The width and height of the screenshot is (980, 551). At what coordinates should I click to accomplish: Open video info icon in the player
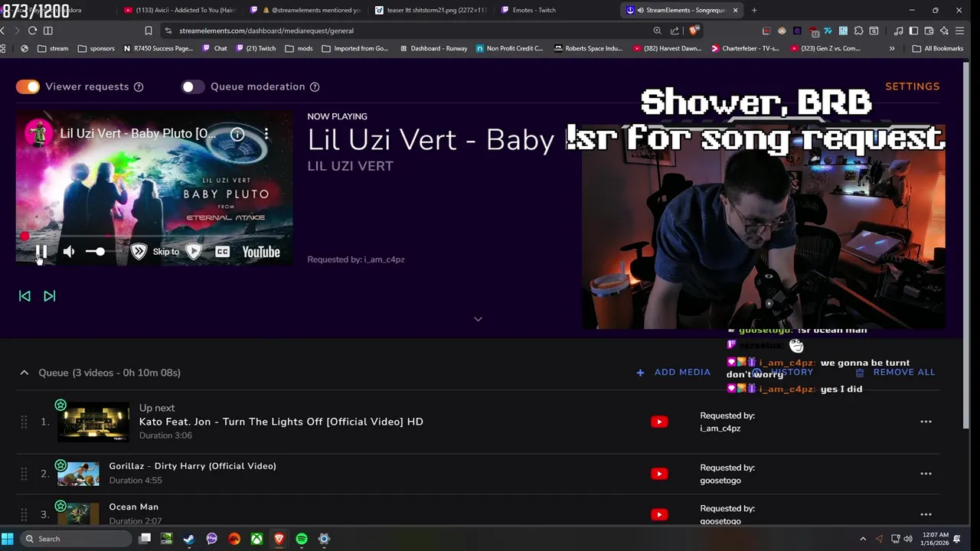click(x=237, y=134)
